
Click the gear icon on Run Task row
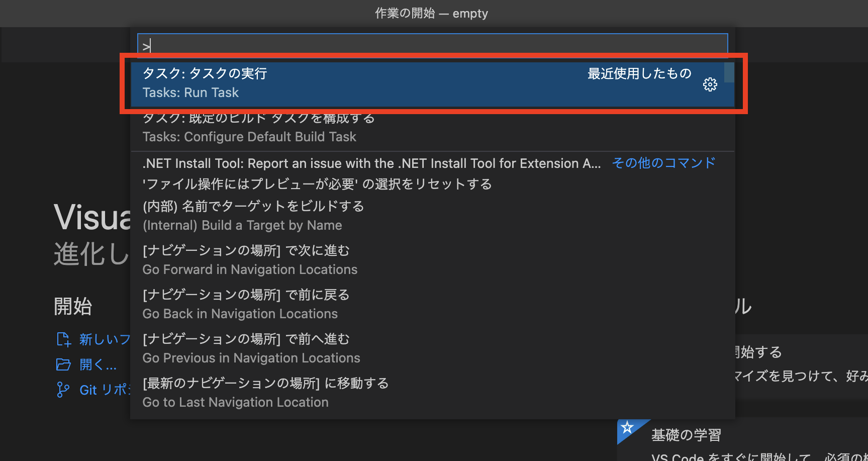click(x=710, y=84)
